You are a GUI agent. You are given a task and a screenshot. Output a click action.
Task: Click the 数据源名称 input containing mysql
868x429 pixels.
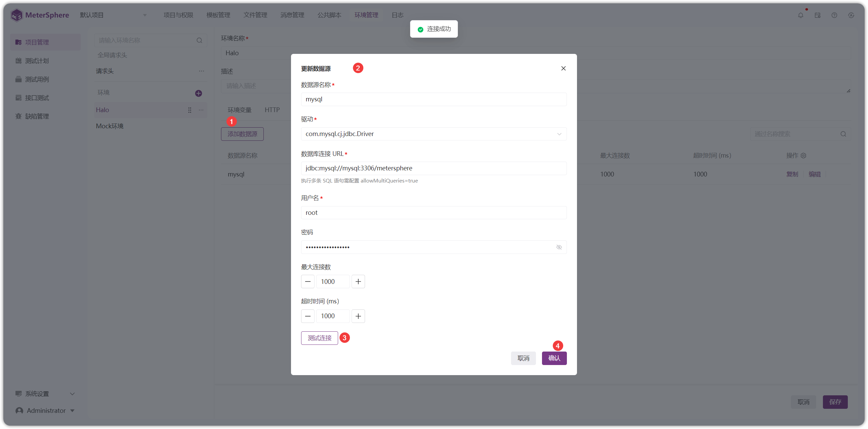click(434, 99)
